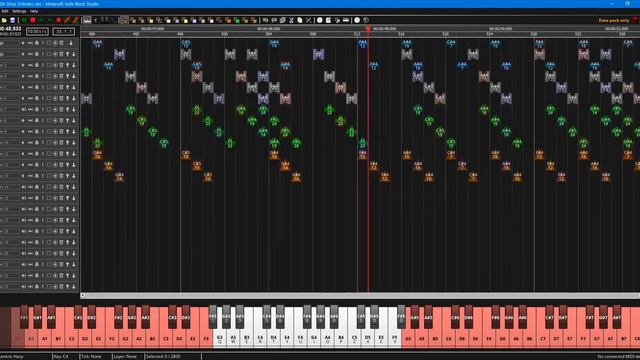
Task: Click the Undo icon in the toolbar
Action: coord(265,20)
